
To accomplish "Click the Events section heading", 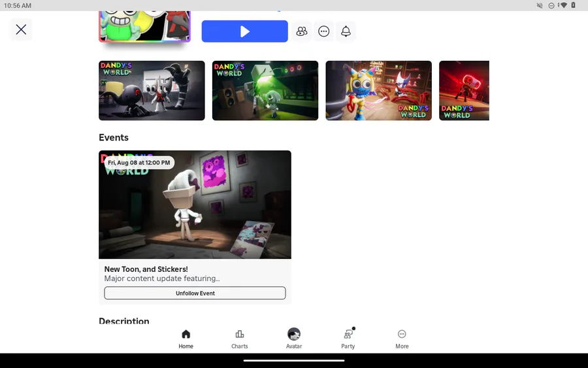I will tap(114, 137).
